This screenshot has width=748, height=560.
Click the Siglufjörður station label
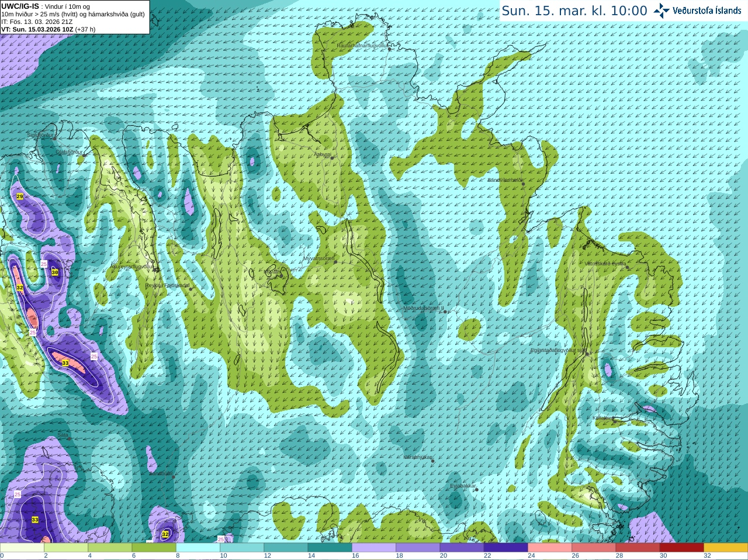tap(40, 134)
